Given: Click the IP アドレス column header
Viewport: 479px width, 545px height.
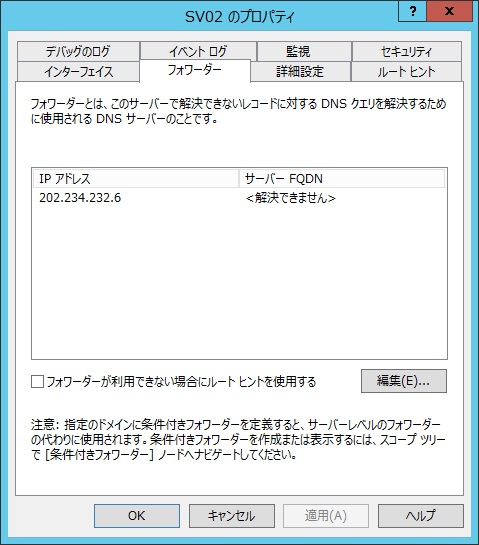Looking at the screenshot, I should click(136, 179).
